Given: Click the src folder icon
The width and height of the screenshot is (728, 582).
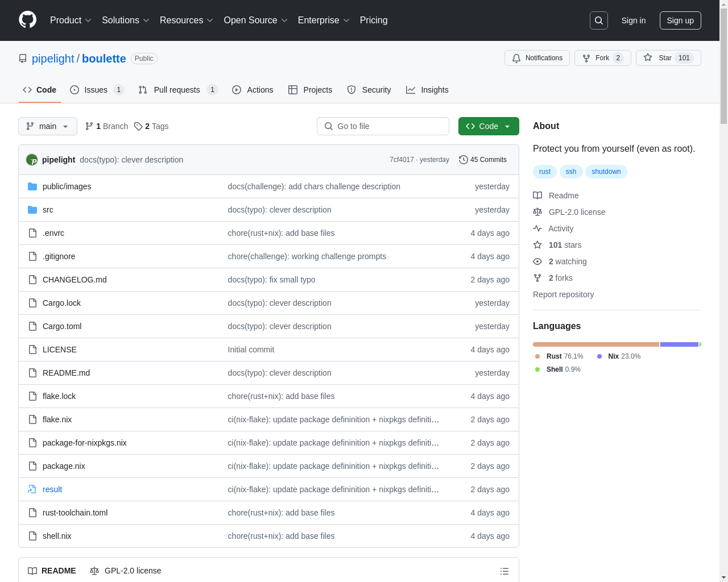Looking at the screenshot, I should click(x=32, y=210).
